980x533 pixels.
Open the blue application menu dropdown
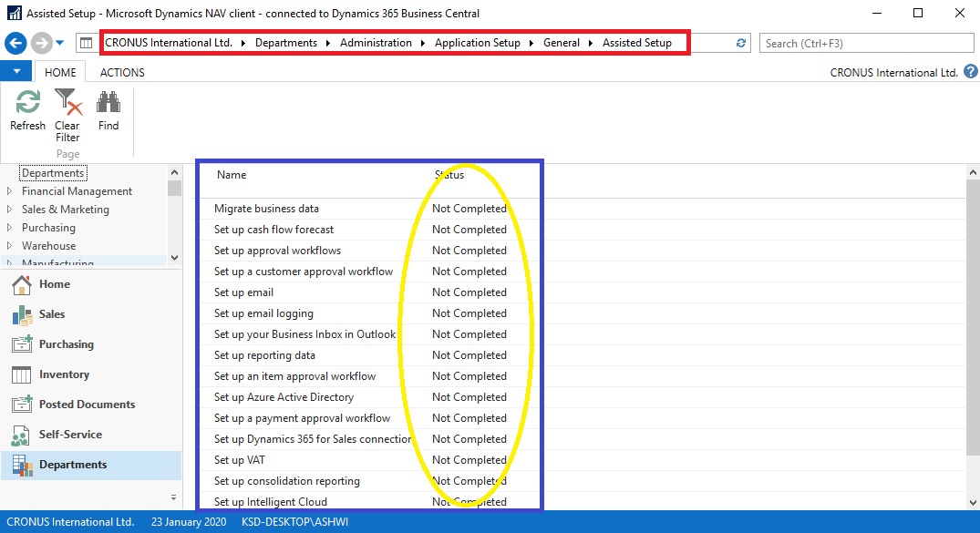tap(16, 72)
